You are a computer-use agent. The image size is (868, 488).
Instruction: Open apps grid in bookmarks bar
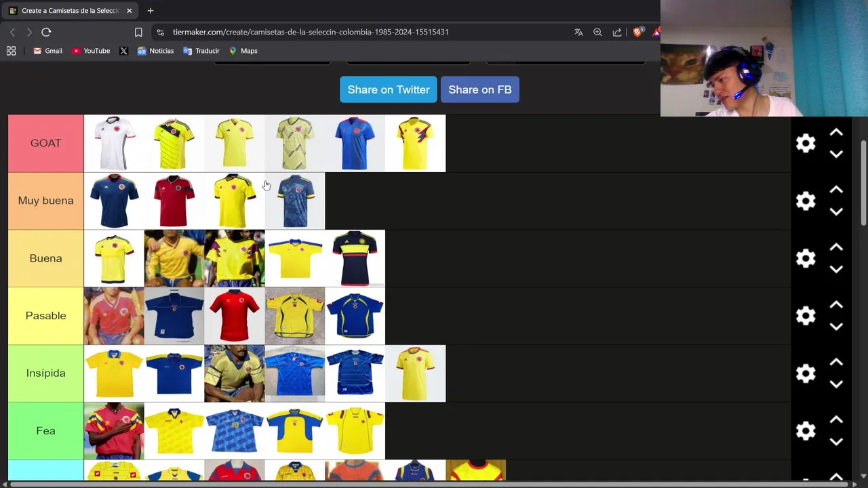(11, 51)
